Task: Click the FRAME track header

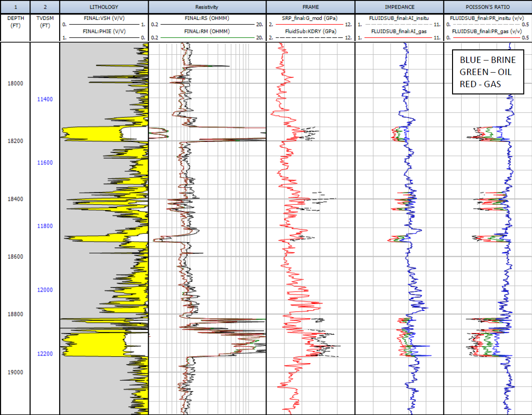Action: click(310, 7)
